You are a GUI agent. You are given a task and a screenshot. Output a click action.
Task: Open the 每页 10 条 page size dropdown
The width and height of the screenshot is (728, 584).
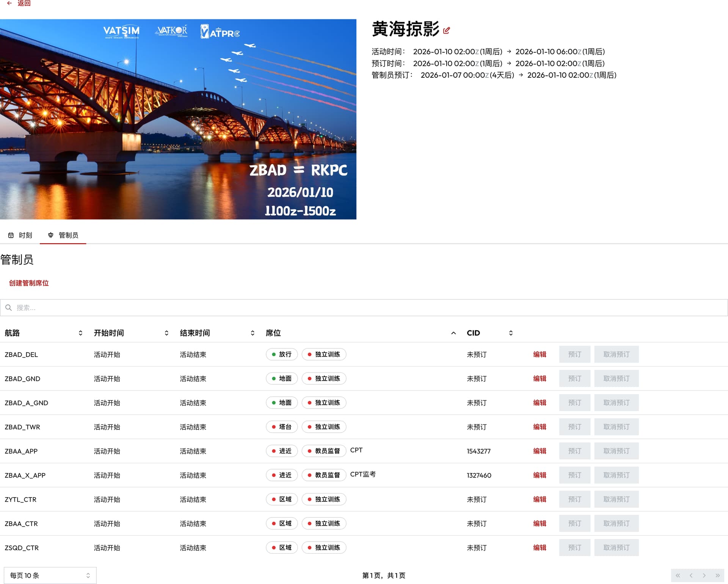coord(50,576)
